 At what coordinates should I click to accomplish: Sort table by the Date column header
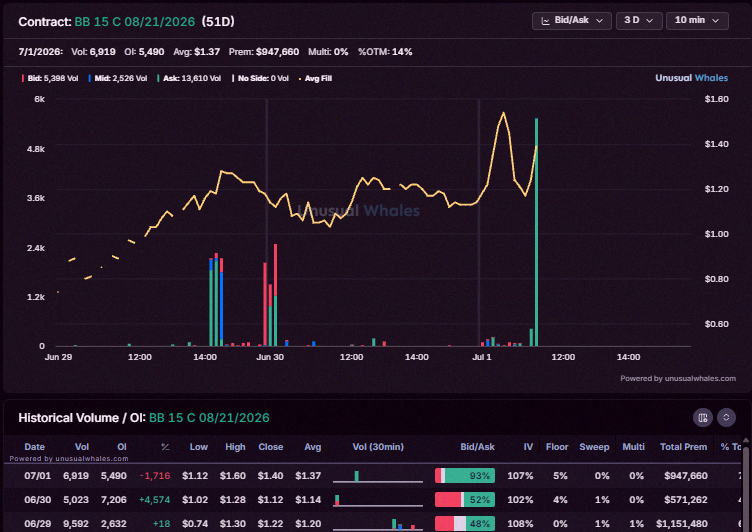[x=35, y=447]
